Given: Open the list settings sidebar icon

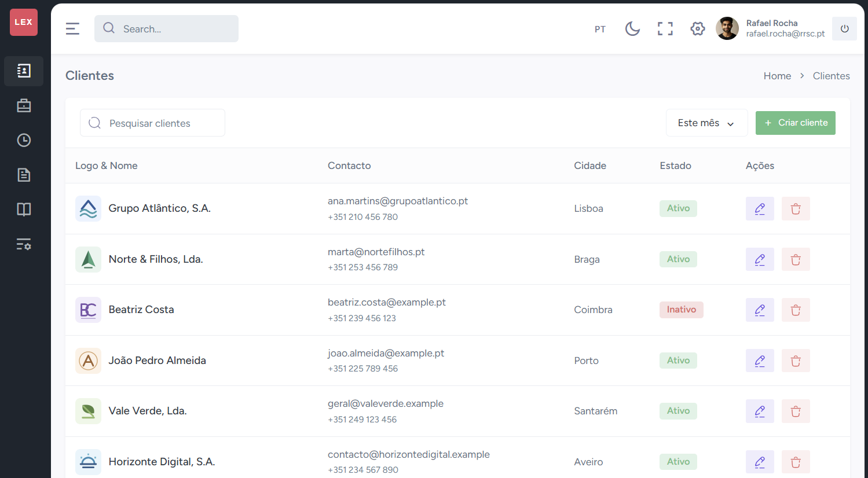Looking at the screenshot, I should [x=24, y=244].
